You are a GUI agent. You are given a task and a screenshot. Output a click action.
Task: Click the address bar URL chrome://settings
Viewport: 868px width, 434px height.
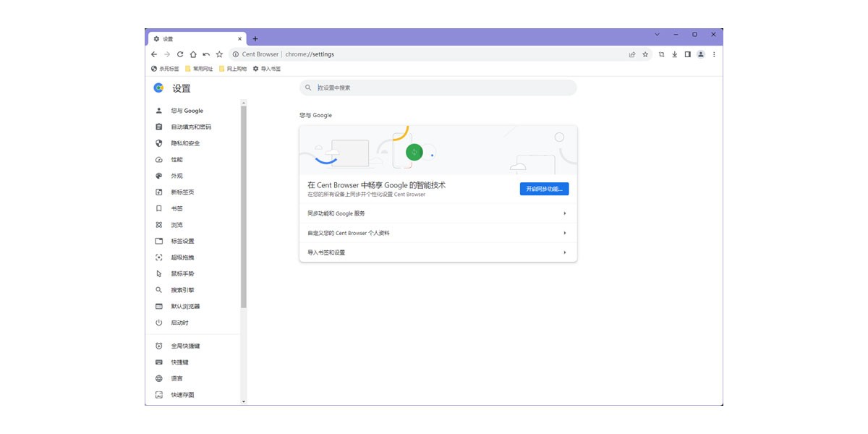310,54
